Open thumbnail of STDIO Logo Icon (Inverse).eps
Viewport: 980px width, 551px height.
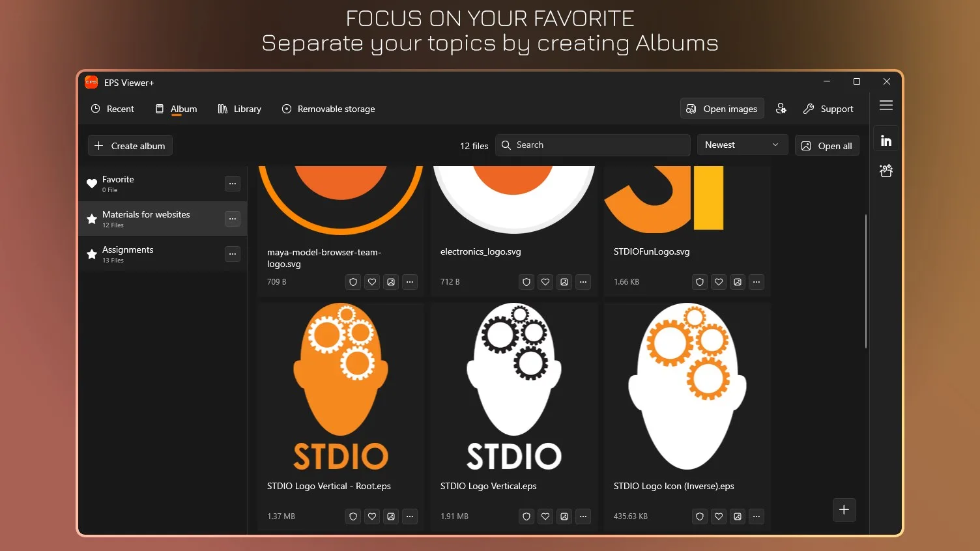[x=687, y=387]
